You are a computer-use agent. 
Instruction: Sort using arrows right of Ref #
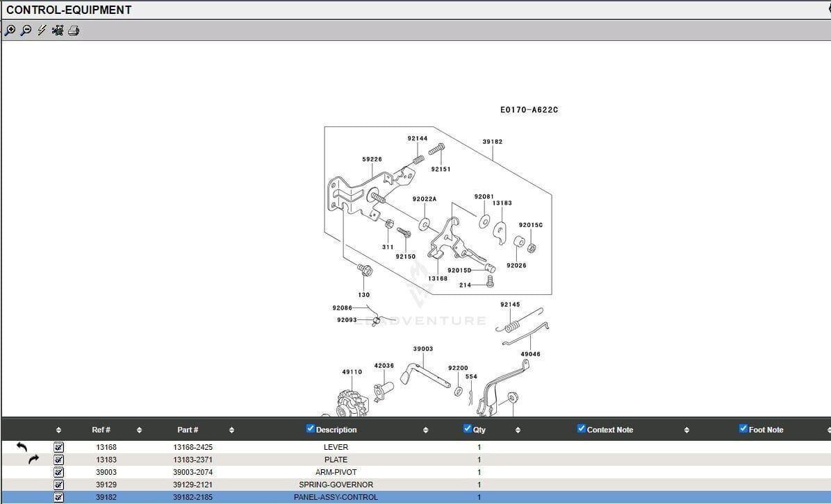point(139,430)
